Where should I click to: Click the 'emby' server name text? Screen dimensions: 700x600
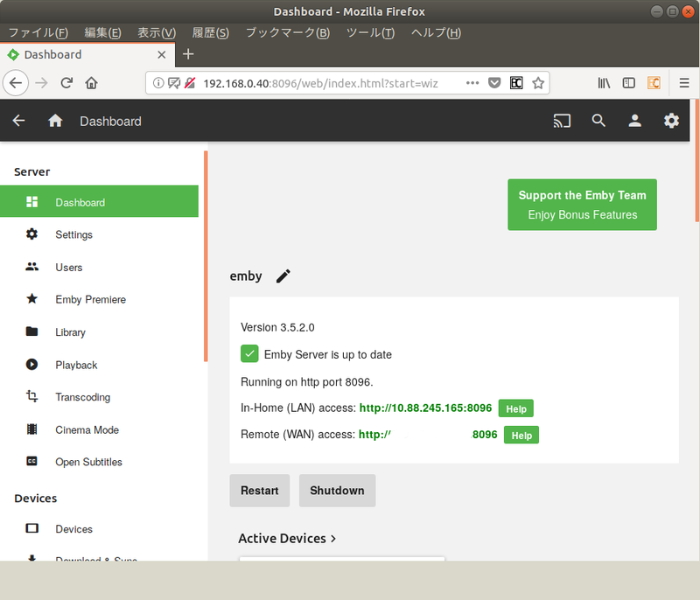tap(246, 276)
